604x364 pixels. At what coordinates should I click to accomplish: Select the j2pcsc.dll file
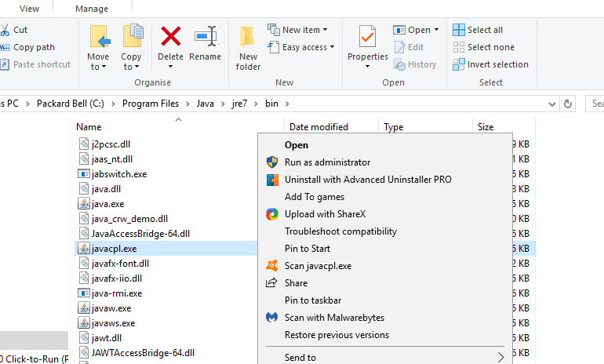pyautogui.click(x=111, y=144)
